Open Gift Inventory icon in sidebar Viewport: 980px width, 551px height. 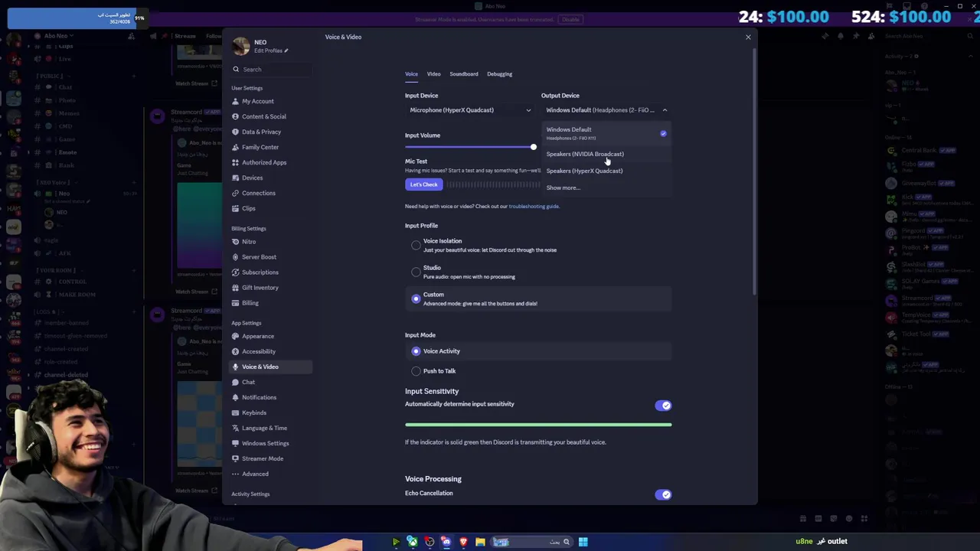[236, 288]
